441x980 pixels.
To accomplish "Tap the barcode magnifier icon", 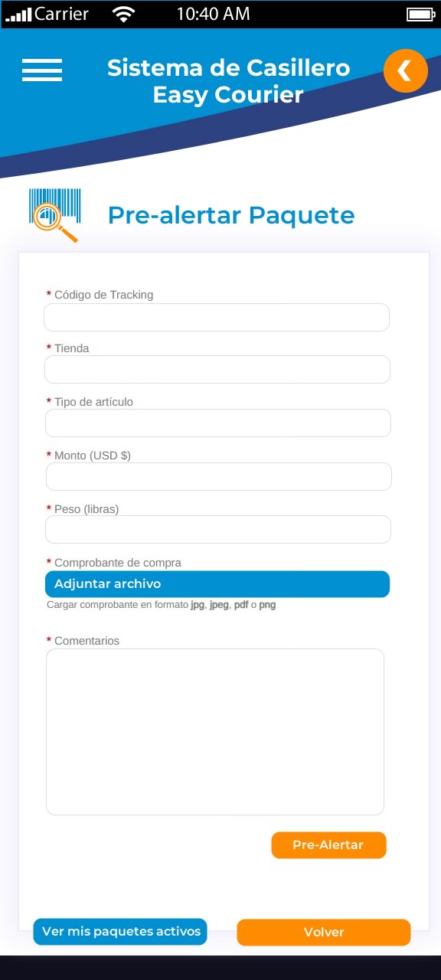I will pos(54,215).
